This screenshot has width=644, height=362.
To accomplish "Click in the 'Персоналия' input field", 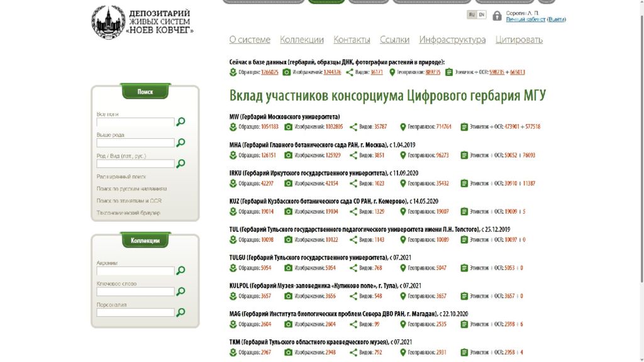I will (x=135, y=313).
